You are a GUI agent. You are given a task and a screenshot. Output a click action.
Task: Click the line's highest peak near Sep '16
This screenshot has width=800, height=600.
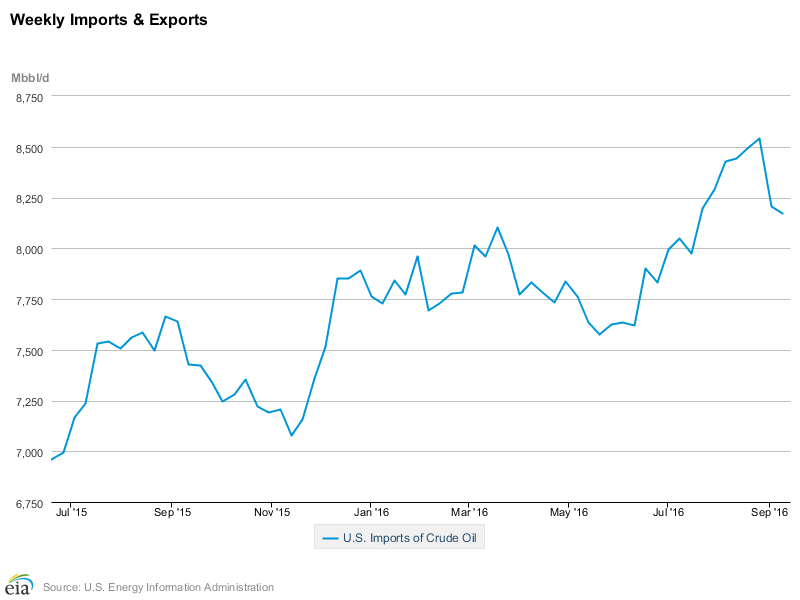pos(760,138)
